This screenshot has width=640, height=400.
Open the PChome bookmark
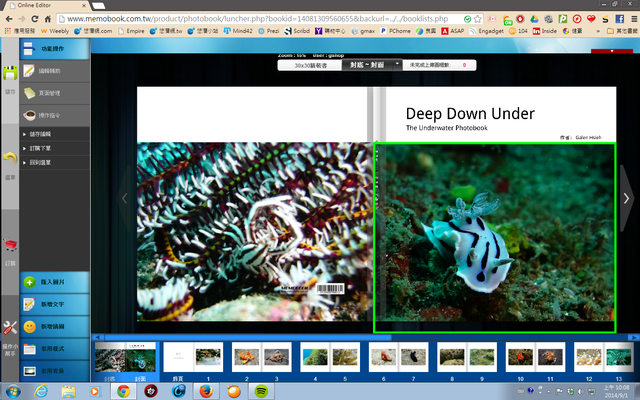pos(395,31)
